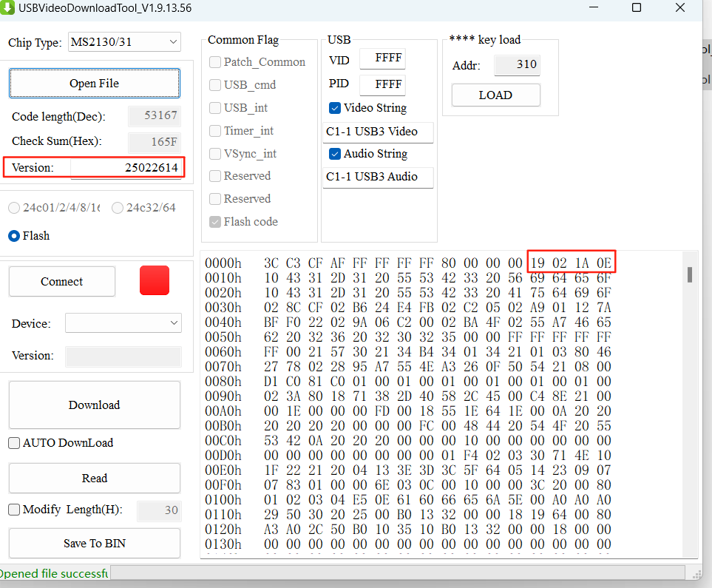Click the USB VID input field
Viewport: 712px width, 588px height.
coord(382,58)
